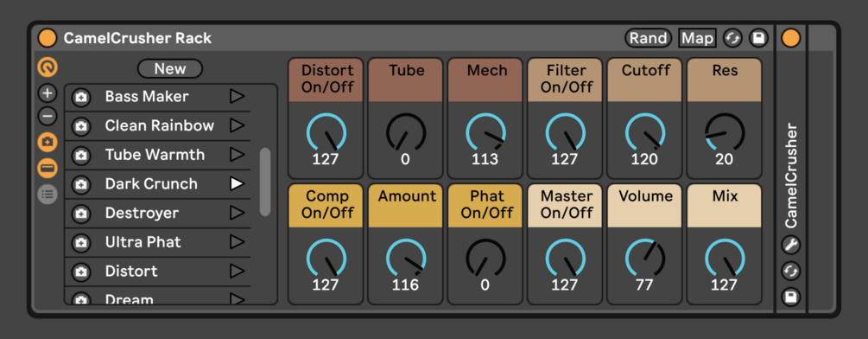Click the Dark Crunch launch triangle
The width and height of the screenshot is (868, 339).
click(237, 183)
